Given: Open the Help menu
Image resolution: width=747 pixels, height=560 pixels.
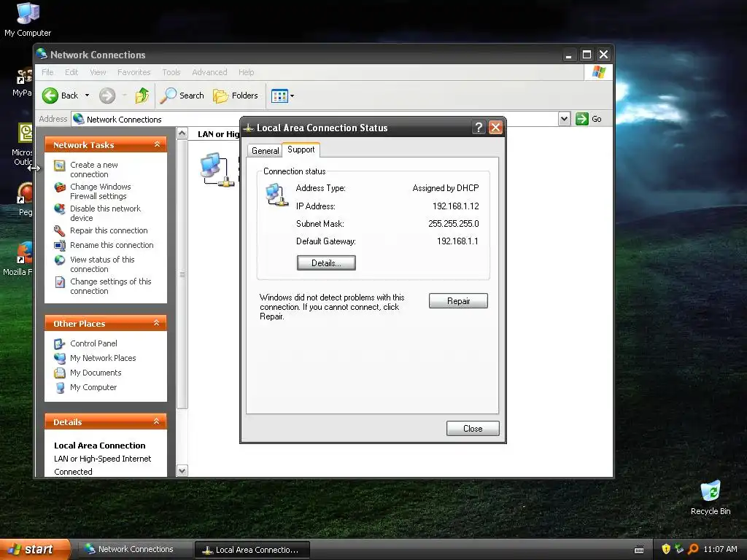Looking at the screenshot, I should (247, 72).
